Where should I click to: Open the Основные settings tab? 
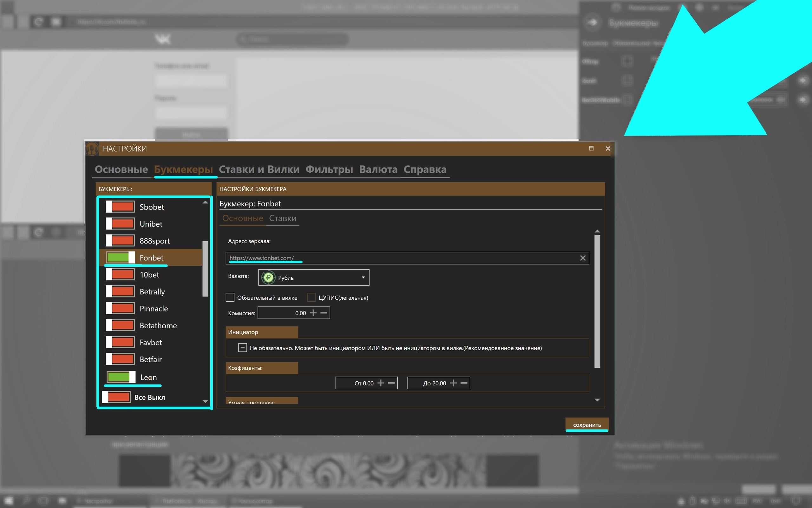121,169
